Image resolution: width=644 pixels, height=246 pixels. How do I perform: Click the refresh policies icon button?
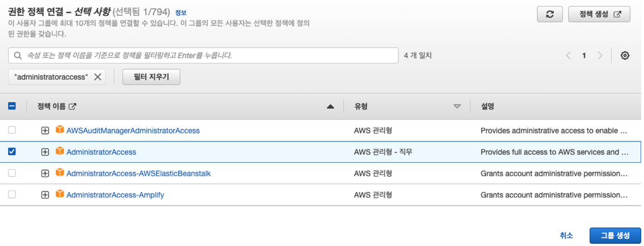click(550, 14)
